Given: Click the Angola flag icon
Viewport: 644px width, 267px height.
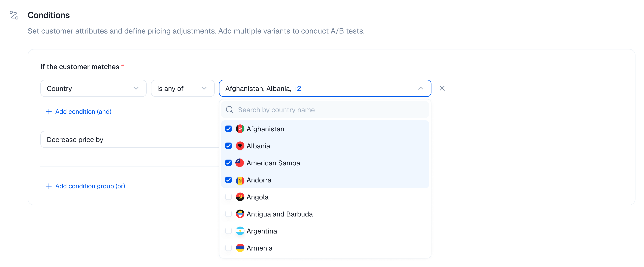Looking at the screenshot, I should [x=240, y=197].
